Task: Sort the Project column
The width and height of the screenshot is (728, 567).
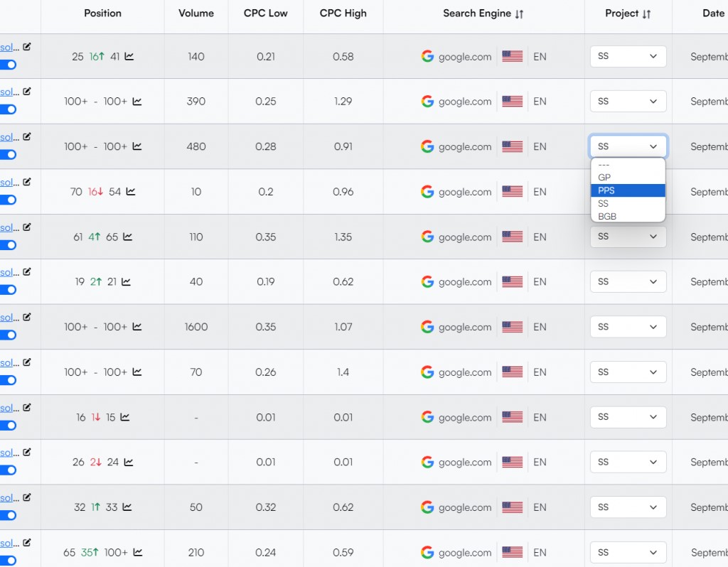Action: point(646,14)
